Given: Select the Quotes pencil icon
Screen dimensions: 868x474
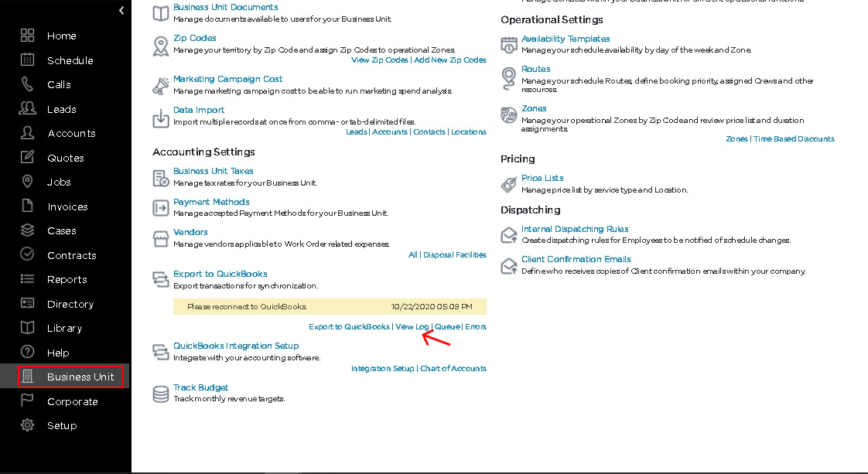Looking at the screenshot, I should tap(27, 157).
